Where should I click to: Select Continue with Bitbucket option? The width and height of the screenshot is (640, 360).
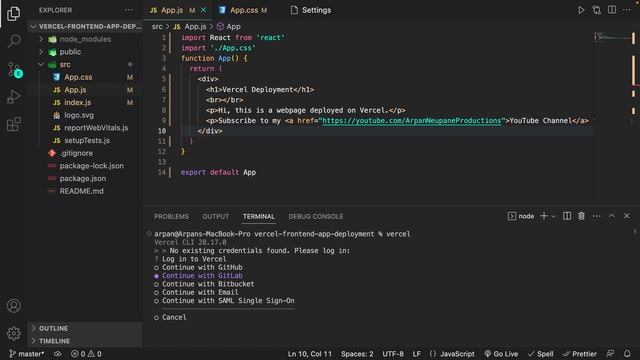click(204, 284)
